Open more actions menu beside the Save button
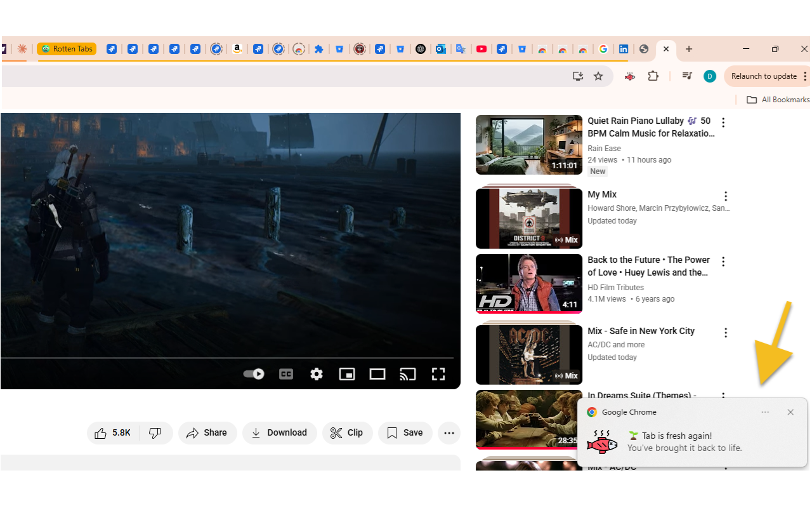Viewport: 812px width, 508px height. pyautogui.click(x=449, y=433)
